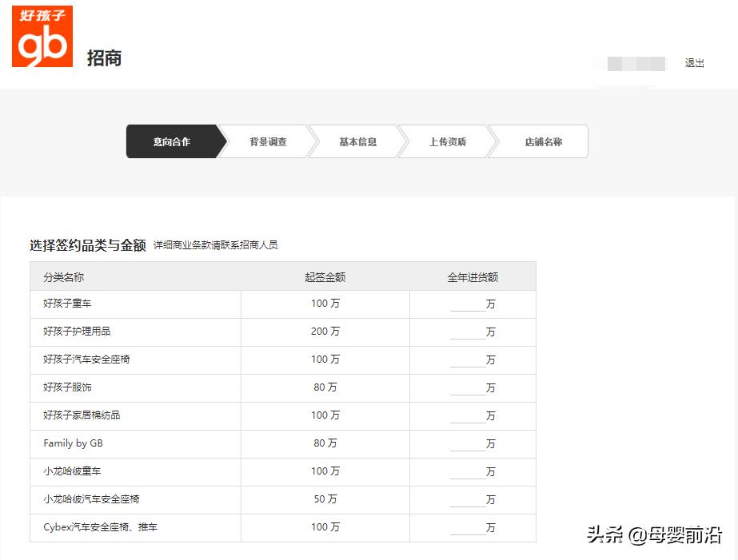Viewport: 738px width, 560px height.
Task: Click the Family by GB category name
Action: click(x=73, y=443)
